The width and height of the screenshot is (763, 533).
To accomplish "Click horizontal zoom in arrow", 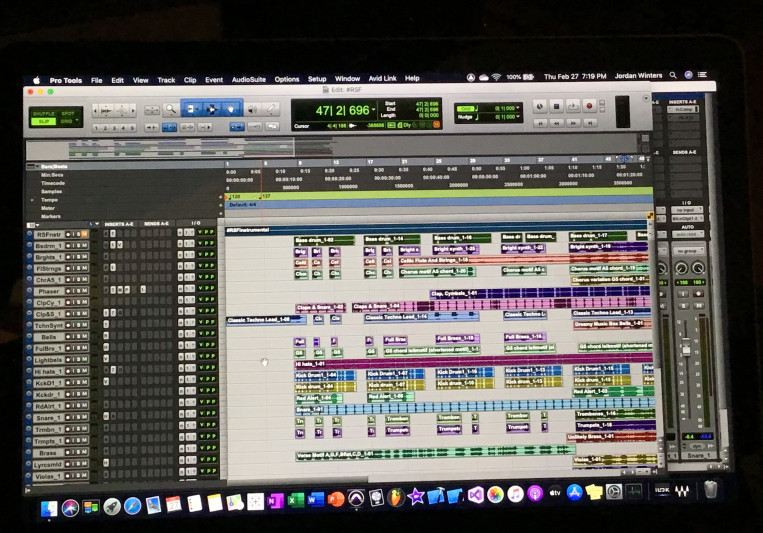I will pos(133,110).
